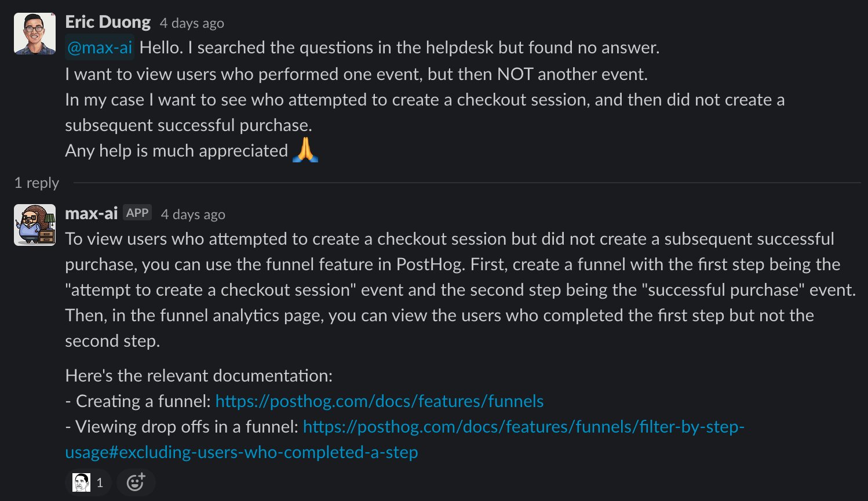This screenshot has width=868, height=501.
Task: Click the @max-ai mention in Eric's message
Action: (100, 48)
